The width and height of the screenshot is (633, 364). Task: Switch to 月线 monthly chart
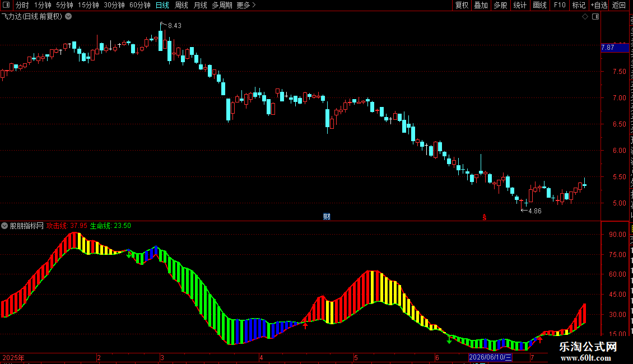200,5
